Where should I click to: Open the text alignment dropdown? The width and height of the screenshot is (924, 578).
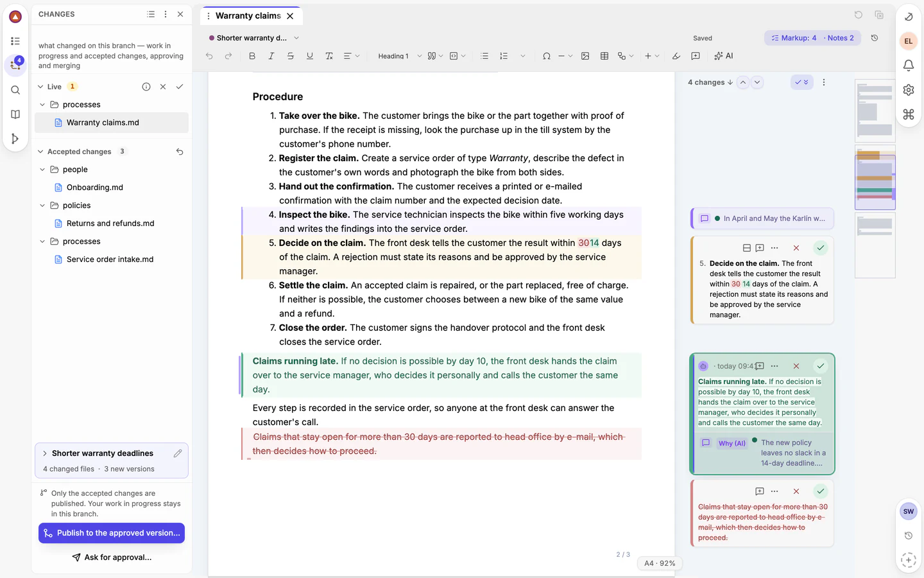(x=351, y=56)
